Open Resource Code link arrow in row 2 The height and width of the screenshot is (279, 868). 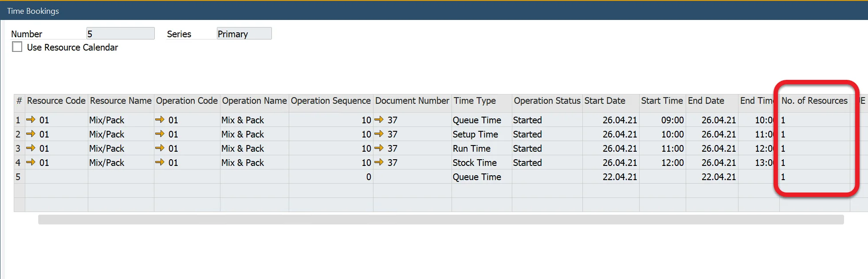coord(31,134)
